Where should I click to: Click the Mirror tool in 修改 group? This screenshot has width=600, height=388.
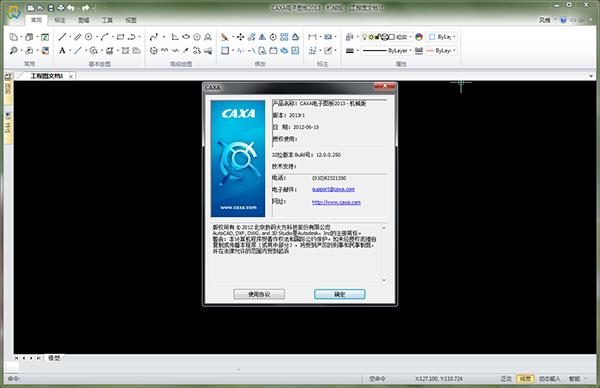click(262, 37)
